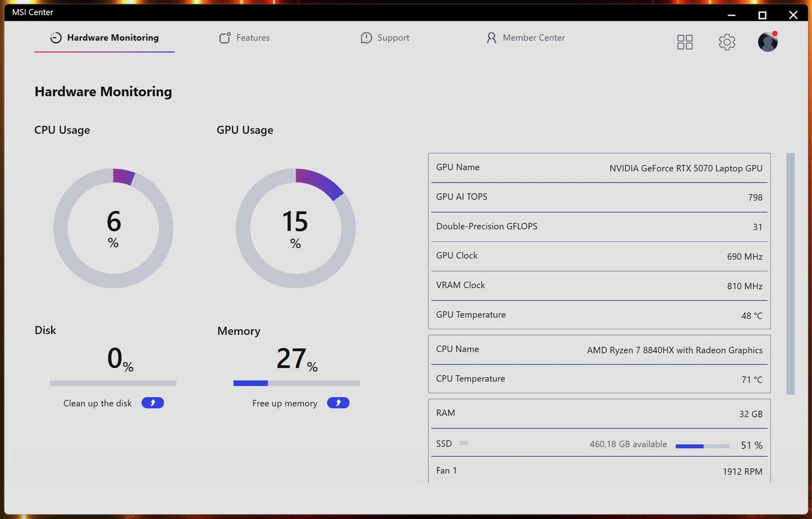Click the VRAM Clock value '810 MHz'
This screenshot has height=519, width=812.
point(745,286)
